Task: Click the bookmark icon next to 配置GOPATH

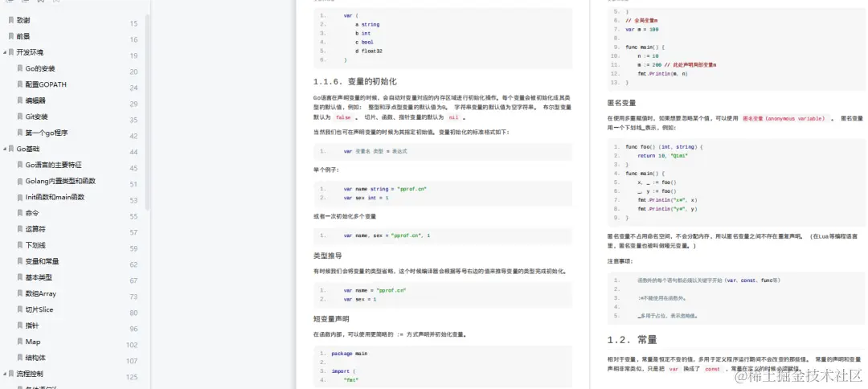Action: [20, 84]
